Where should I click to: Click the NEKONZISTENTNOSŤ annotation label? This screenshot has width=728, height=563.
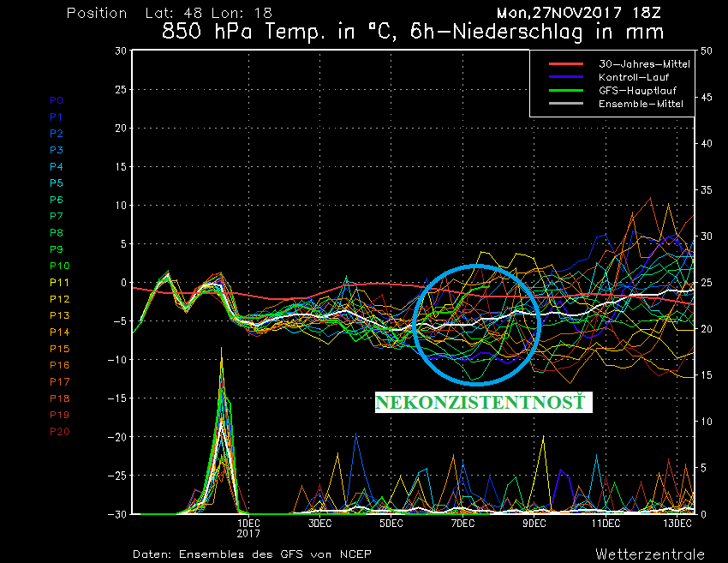484,402
